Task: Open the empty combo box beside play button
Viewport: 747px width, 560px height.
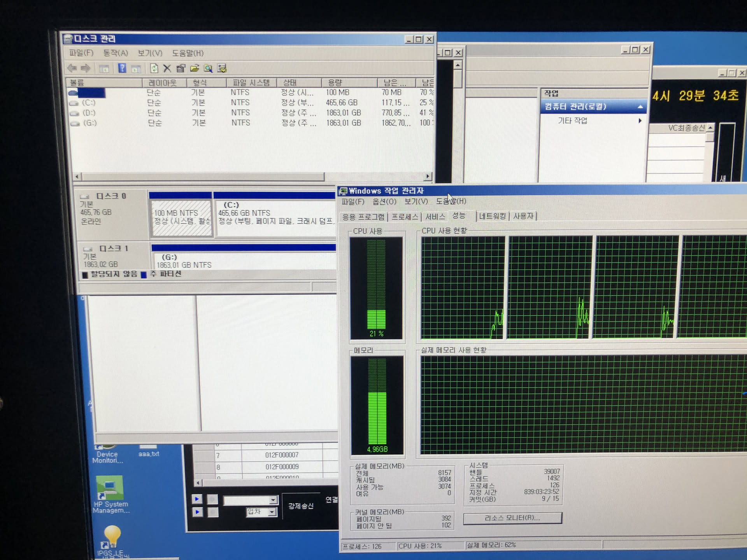Action: click(273, 500)
